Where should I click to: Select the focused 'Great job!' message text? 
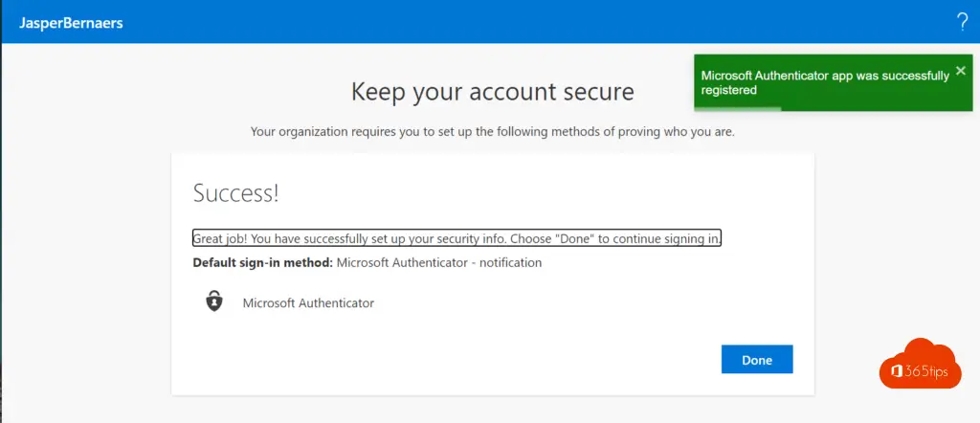[x=457, y=238]
